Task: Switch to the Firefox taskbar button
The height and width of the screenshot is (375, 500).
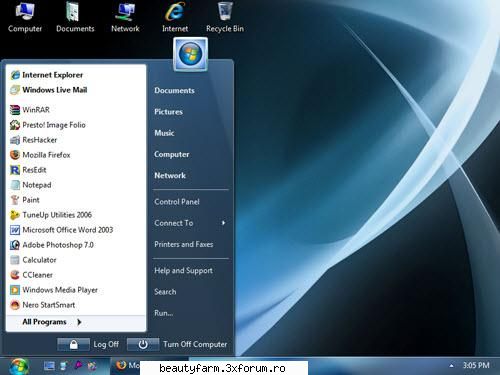Action: [127, 366]
